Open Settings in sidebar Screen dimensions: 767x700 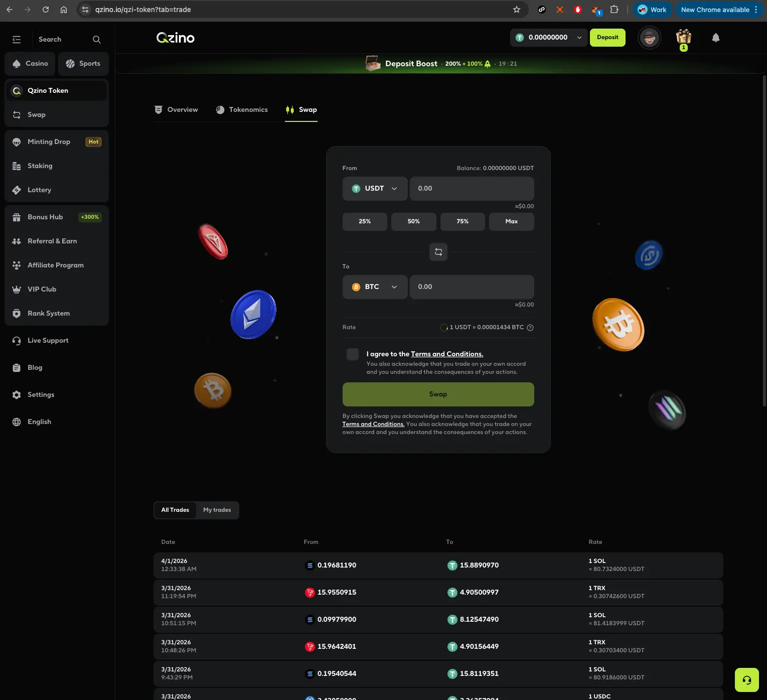pyautogui.click(x=57, y=395)
